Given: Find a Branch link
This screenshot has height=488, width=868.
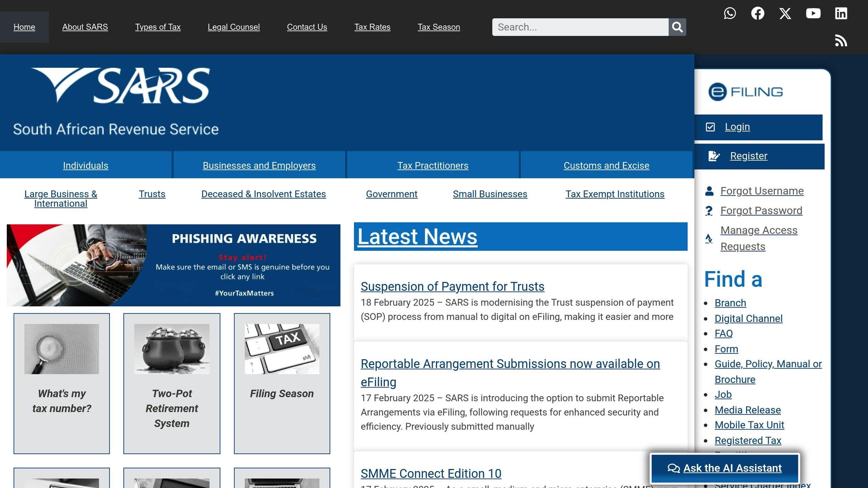Looking at the screenshot, I should tap(730, 303).
